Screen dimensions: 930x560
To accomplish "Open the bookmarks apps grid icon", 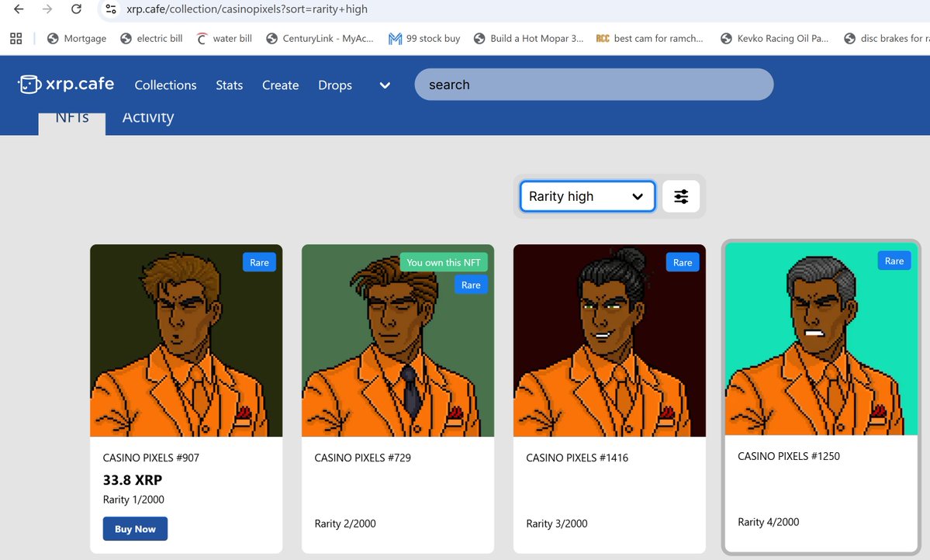I will click(16, 39).
